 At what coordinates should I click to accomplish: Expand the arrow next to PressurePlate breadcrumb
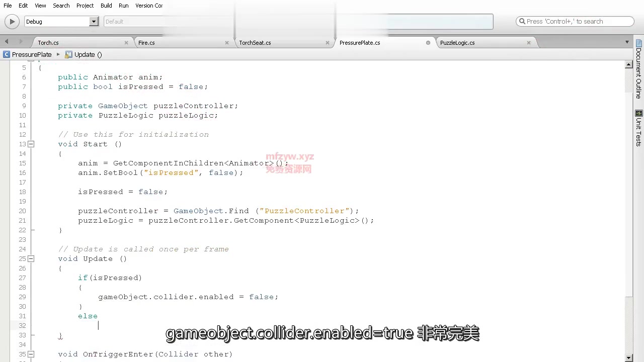coord(58,54)
